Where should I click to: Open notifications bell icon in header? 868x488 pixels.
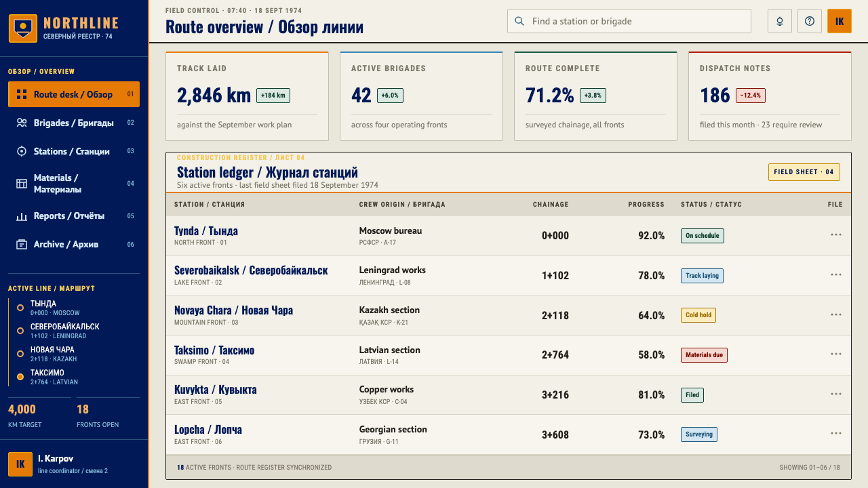point(780,21)
